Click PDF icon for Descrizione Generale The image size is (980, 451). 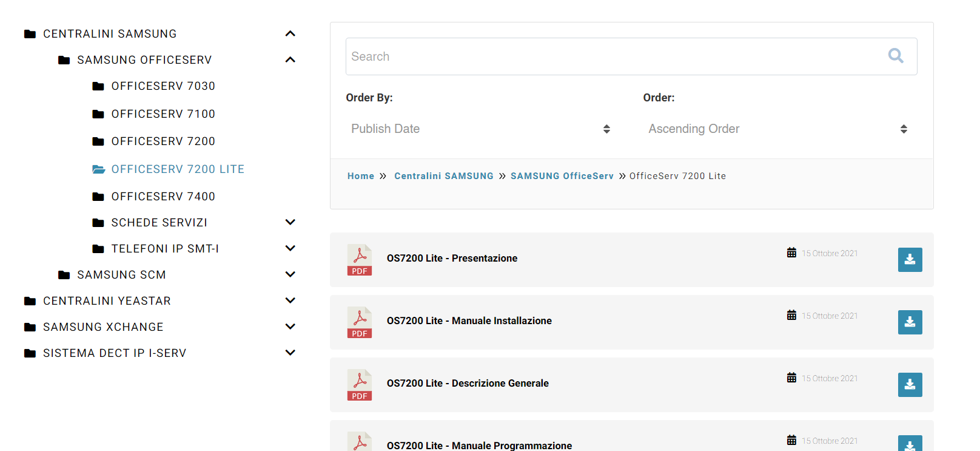[x=360, y=385]
